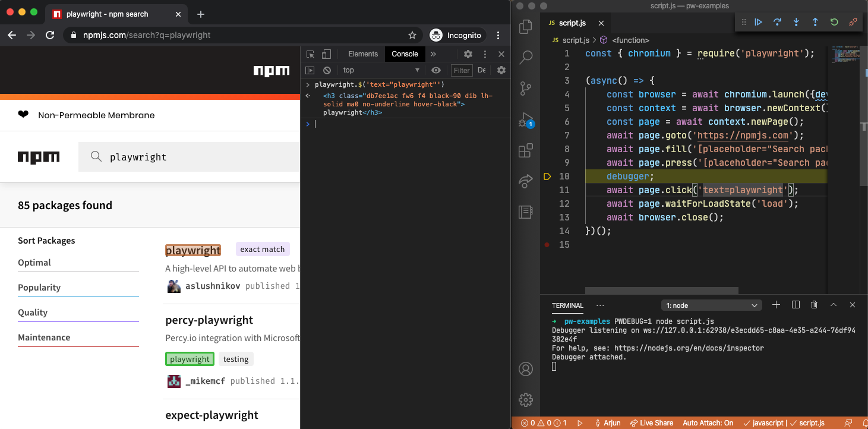Create a live expression with the eye icon
The width and height of the screenshot is (868, 429).
[437, 70]
